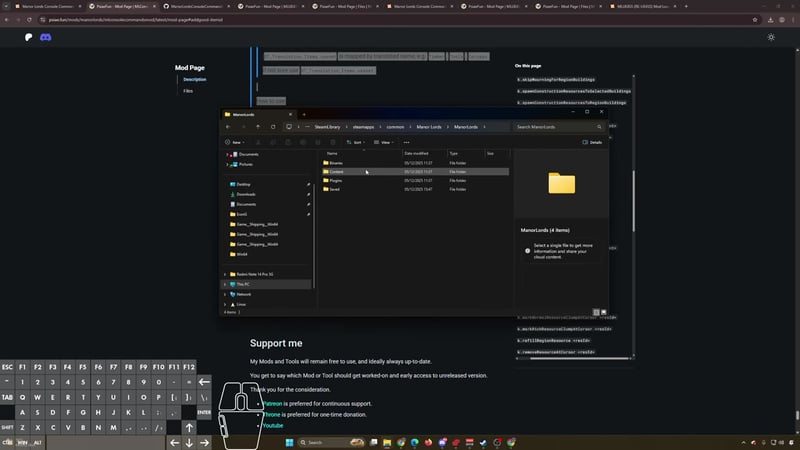The image size is (800, 450).
Task: Click SteamLibrary in the address breadcrumb
Action: tap(327, 127)
